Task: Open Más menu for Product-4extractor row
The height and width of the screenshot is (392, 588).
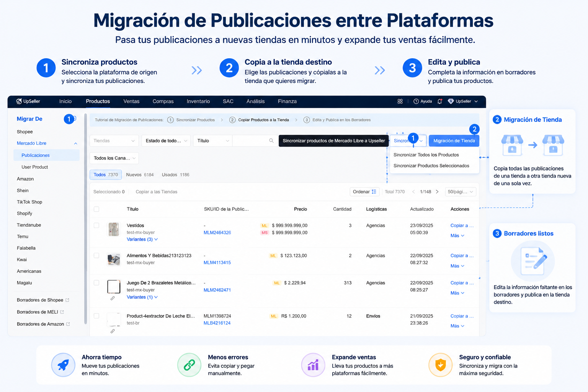Action: (x=457, y=326)
